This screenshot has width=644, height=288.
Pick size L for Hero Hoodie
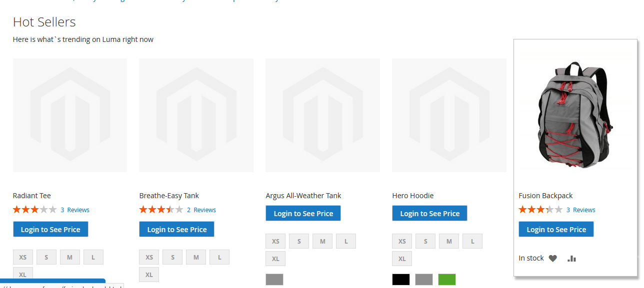point(472,241)
